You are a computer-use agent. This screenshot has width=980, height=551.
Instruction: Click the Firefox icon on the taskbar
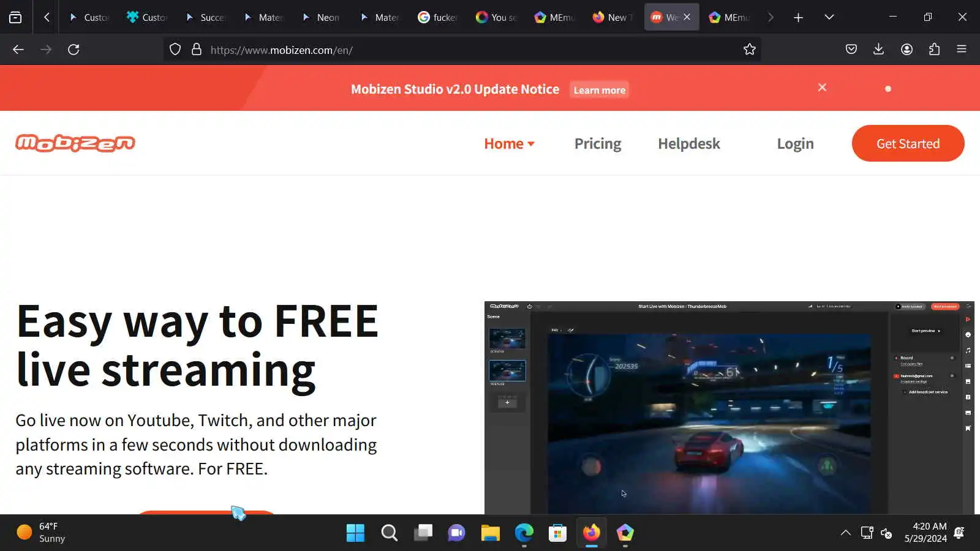coord(591,533)
